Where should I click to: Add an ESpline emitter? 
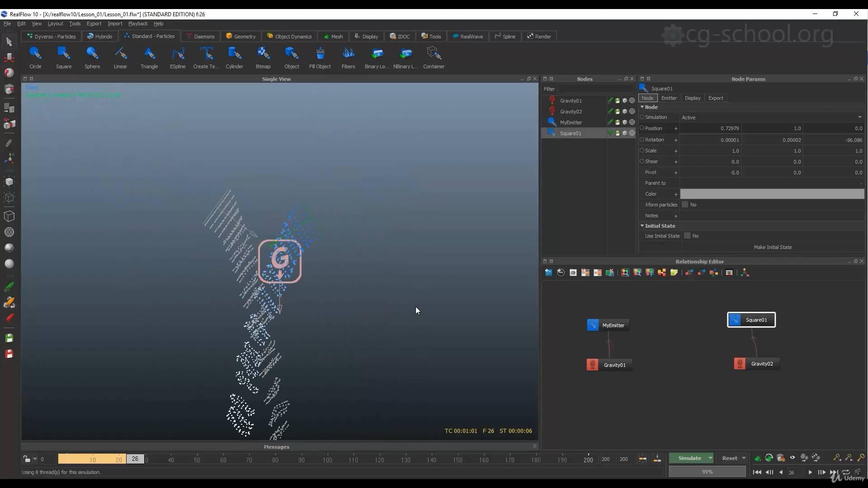tap(178, 57)
